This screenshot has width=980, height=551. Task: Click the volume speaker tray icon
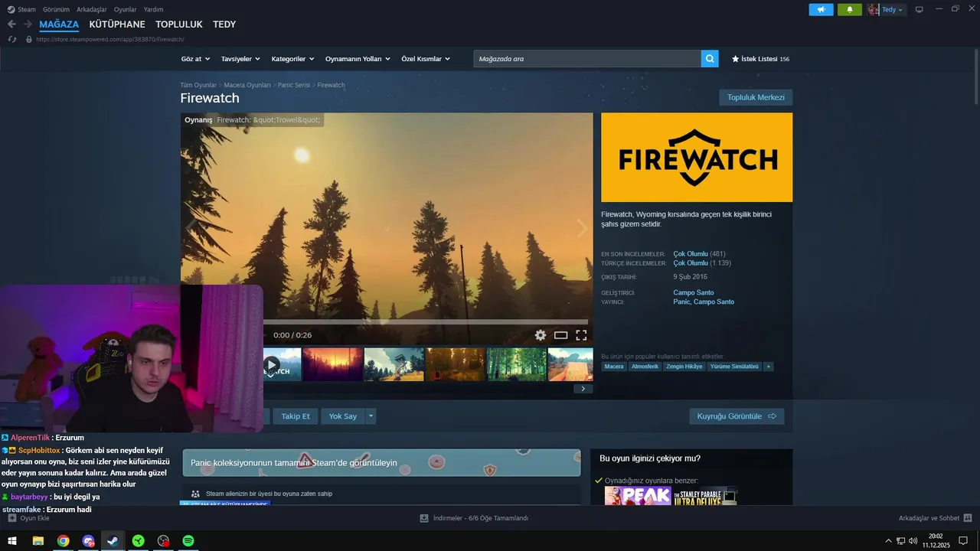click(x=913, y=541)
